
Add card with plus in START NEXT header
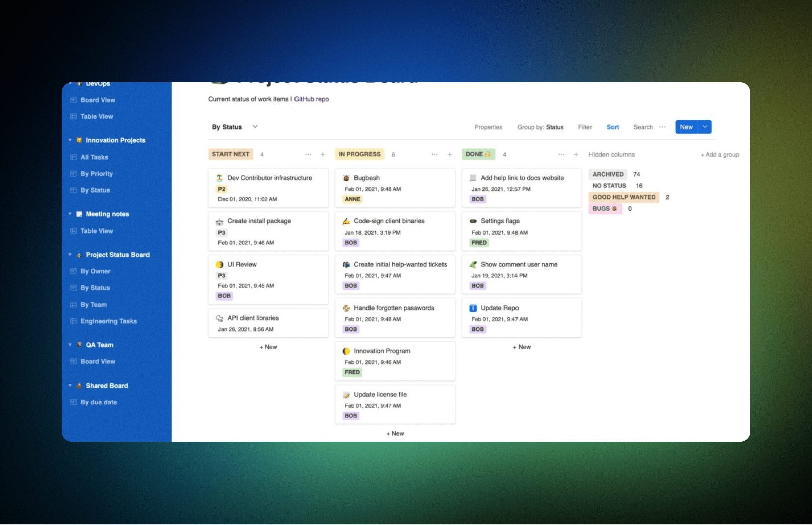tap(323, 154)
